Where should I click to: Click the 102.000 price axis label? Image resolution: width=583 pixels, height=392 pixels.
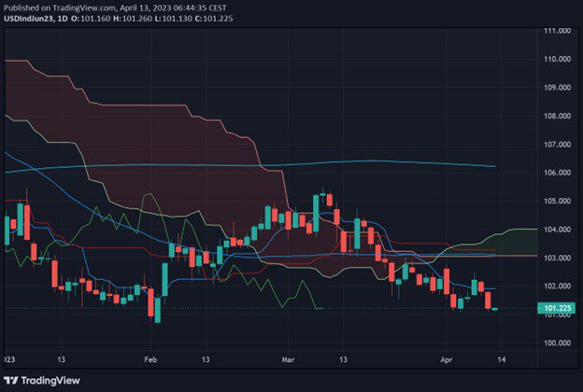tap(557, 287)
